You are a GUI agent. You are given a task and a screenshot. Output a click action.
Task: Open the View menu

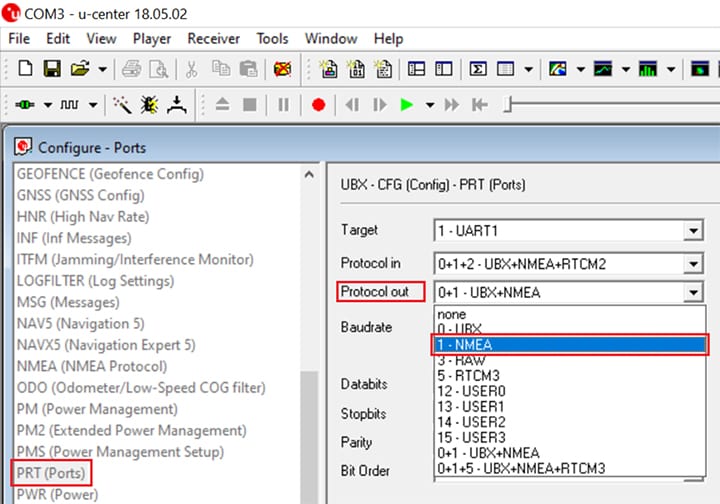101,39
